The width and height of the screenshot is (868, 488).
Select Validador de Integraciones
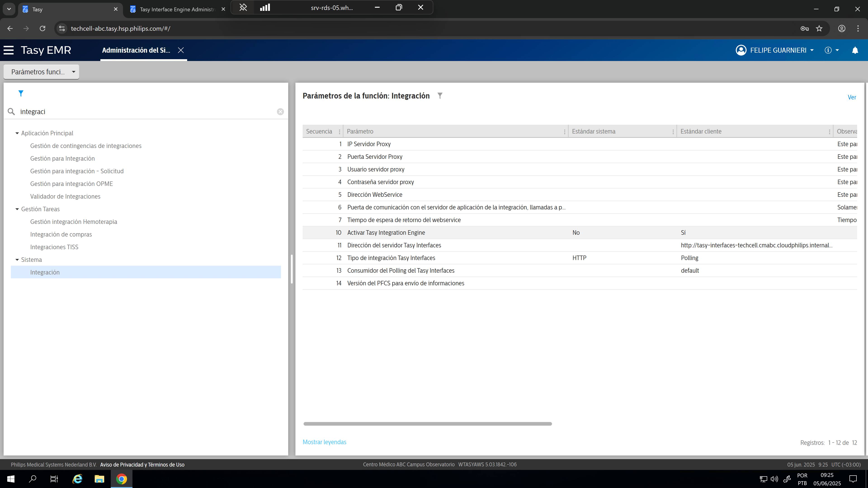65,196
